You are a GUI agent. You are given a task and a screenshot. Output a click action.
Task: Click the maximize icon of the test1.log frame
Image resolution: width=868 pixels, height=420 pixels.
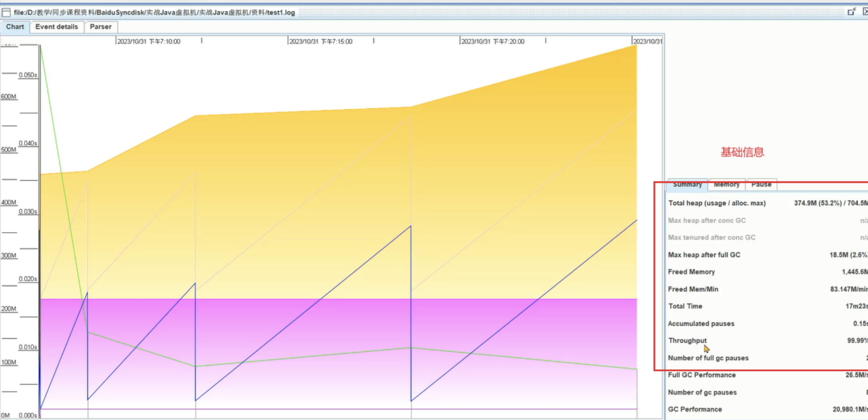(x=852, y=12)
